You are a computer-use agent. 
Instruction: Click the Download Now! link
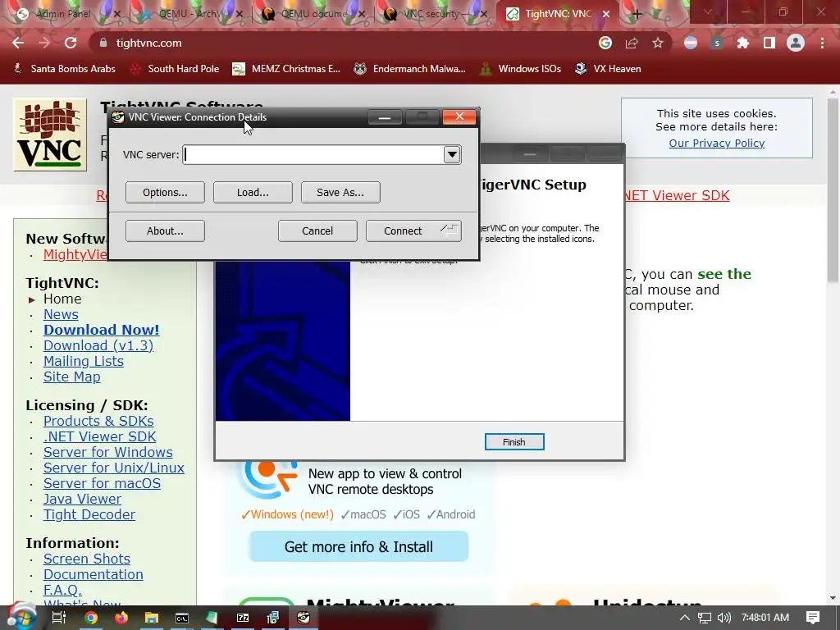pos(101,330)
